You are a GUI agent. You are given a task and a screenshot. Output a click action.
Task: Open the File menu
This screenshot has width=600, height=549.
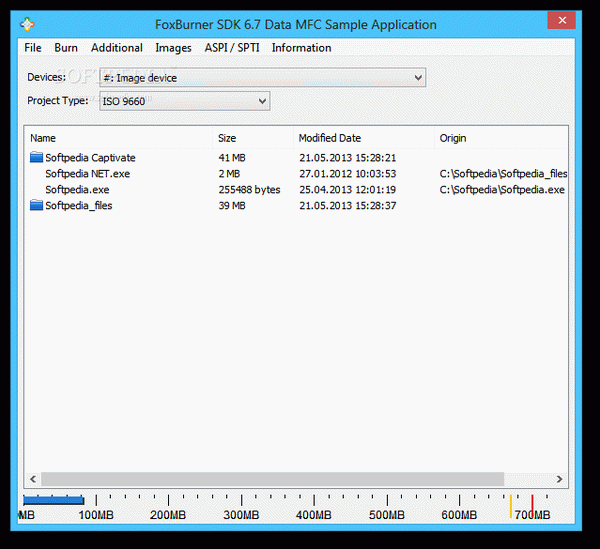click(x=33, y=48)
